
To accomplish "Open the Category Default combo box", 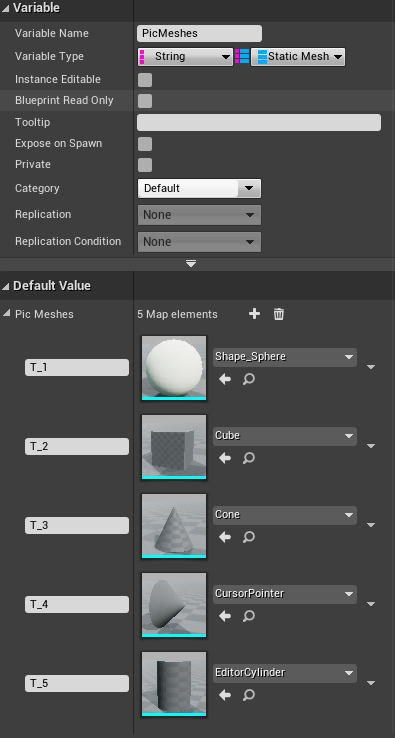I will click(199, 188).
